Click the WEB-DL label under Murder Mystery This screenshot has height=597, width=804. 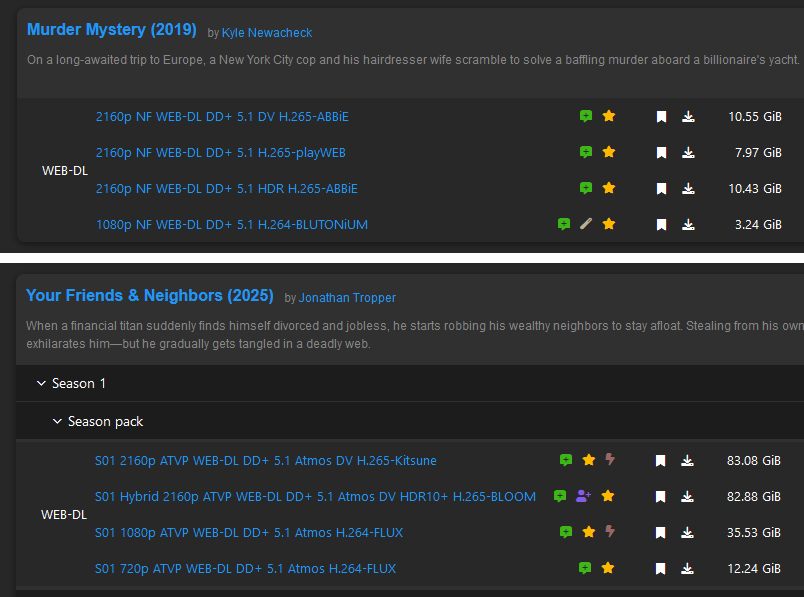(x=65, y=171)
